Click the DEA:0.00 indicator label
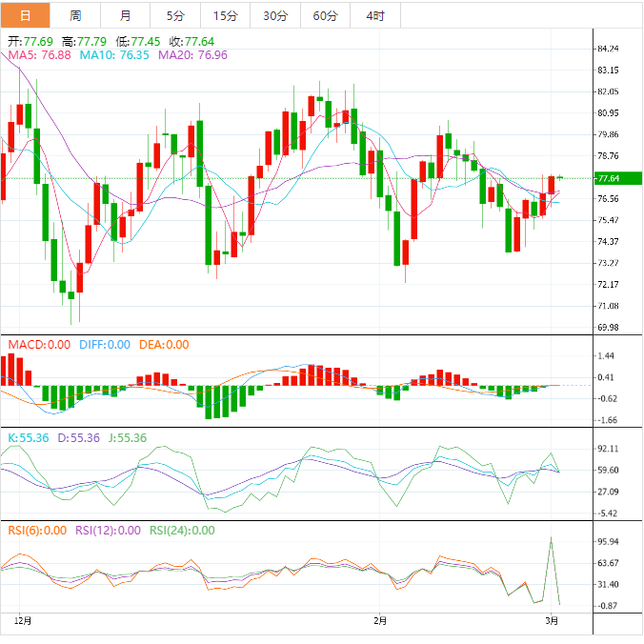 pos(162,345)
